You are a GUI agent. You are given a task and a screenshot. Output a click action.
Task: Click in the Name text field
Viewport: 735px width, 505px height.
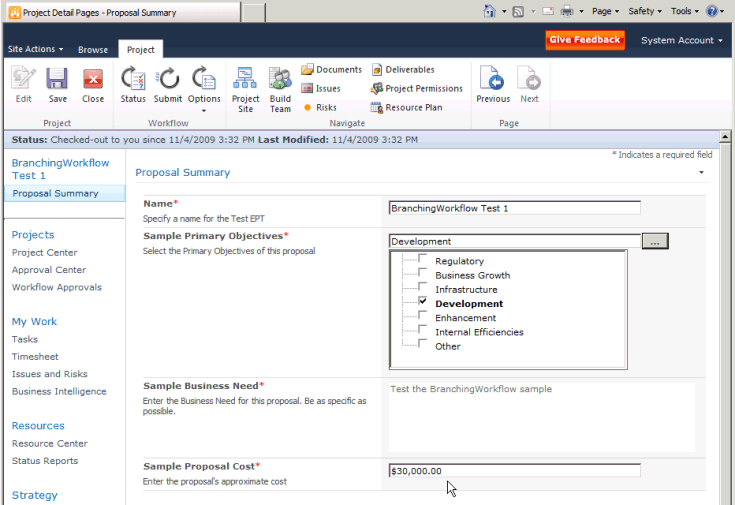(x=515, y=208)
